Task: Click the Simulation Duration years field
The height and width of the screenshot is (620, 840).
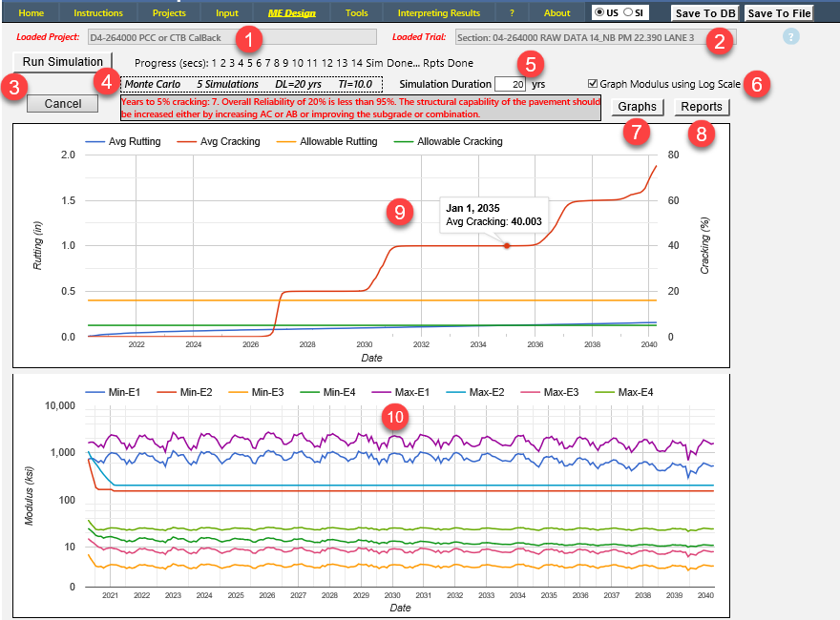Action: [512, 85]
